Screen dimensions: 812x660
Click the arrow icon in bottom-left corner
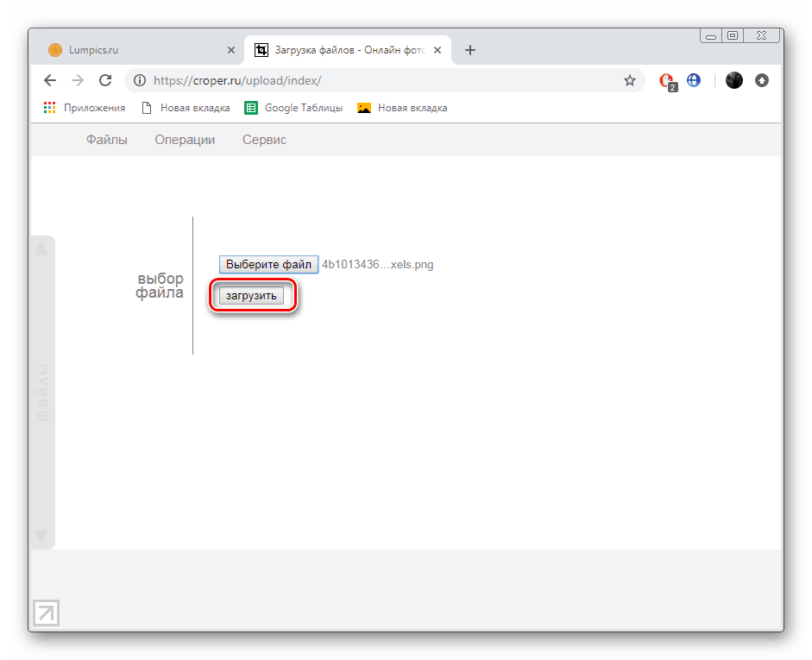(x=46, y=613)
